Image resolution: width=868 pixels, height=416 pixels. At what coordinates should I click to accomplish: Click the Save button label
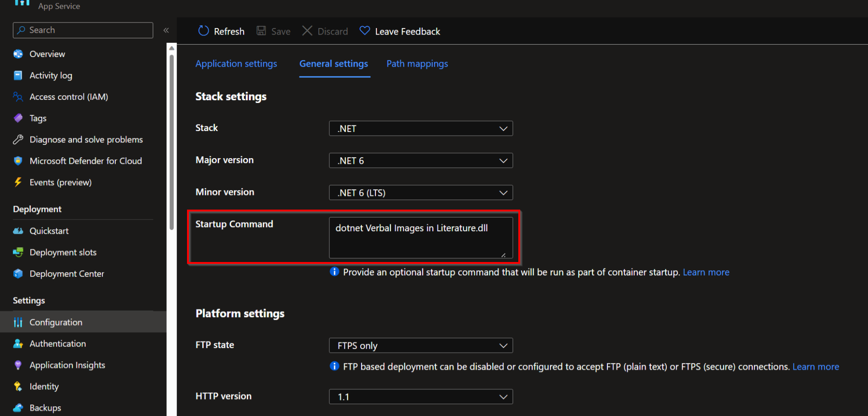(x=281, y=31)
